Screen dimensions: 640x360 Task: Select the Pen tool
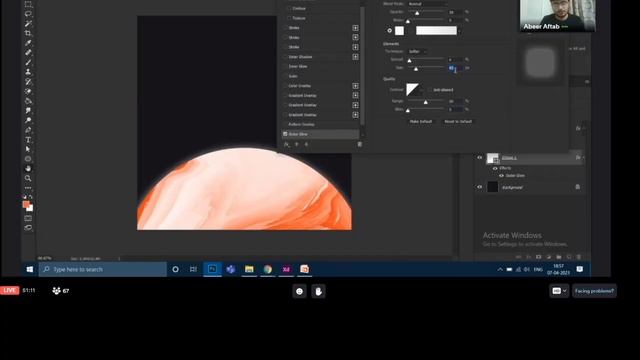coord(28,130)
